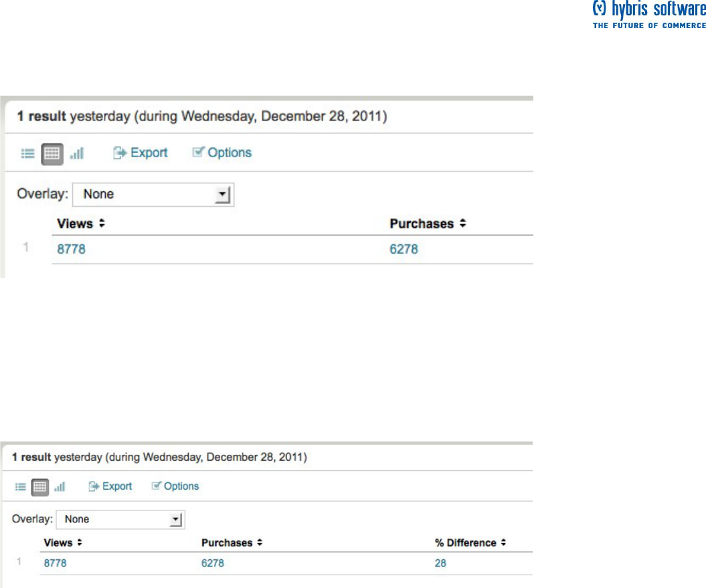Click the 6278 purchases value in bottom table
706x588 pixels.
pyautogui.click(x=213, y=563)
